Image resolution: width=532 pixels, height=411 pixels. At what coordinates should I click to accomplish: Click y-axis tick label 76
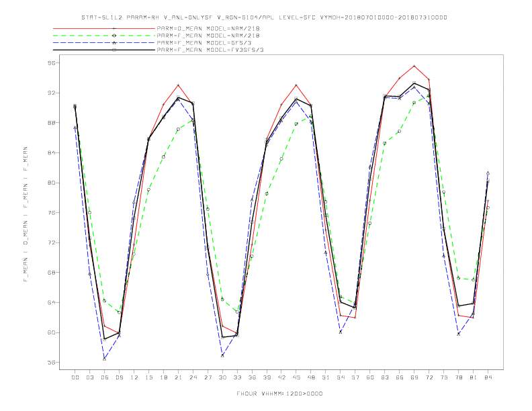coord(52,213)
